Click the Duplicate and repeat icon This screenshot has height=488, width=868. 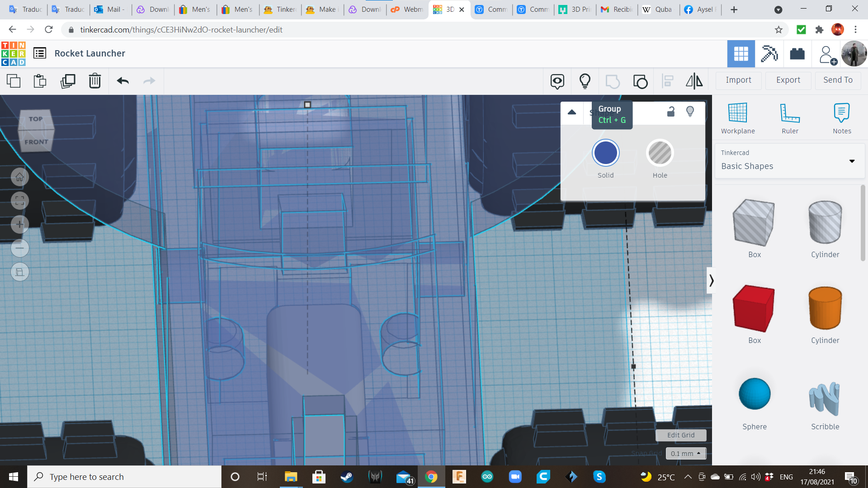click(68, 81)
